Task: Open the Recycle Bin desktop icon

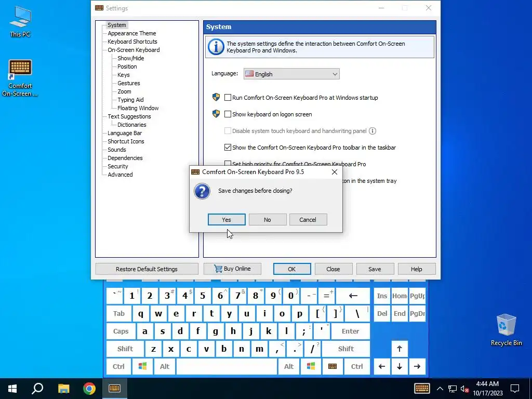Action: (x=506, y=330)
